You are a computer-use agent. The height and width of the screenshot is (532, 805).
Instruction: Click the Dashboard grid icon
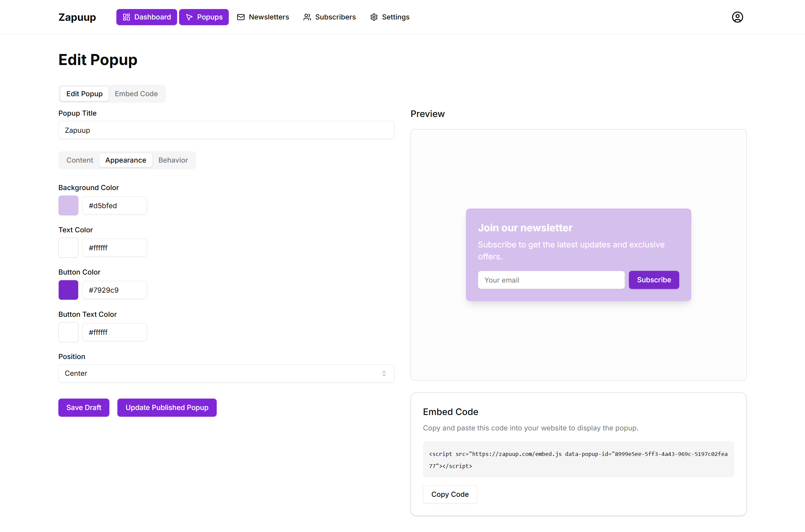pos(126,17)
